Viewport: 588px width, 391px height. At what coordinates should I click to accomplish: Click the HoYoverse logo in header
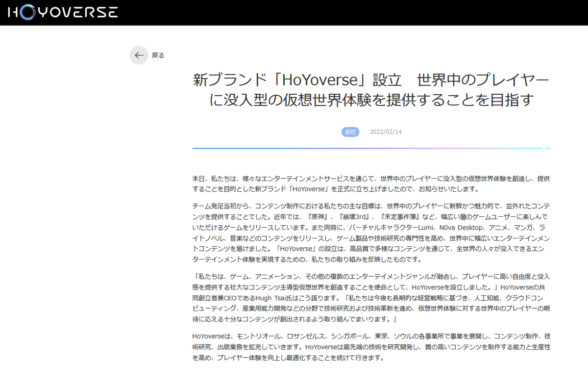pyautogui.click(x=63, y=12)
